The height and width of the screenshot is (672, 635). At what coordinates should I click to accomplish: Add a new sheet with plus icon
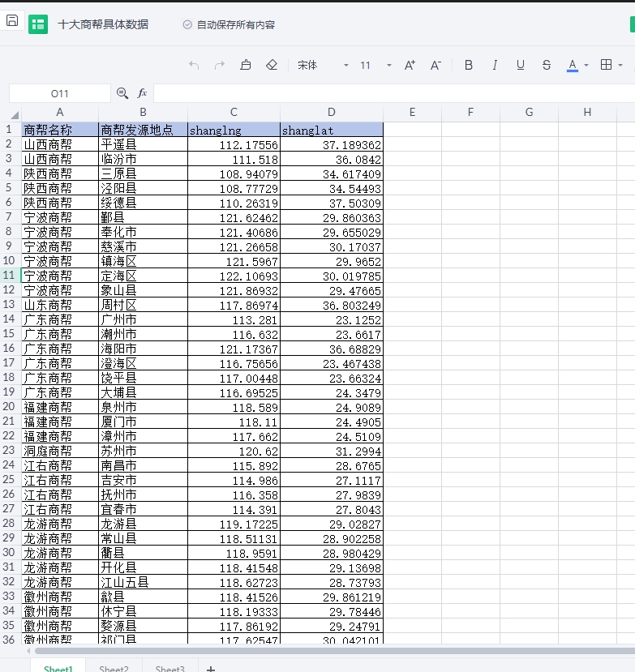point(211,669)
